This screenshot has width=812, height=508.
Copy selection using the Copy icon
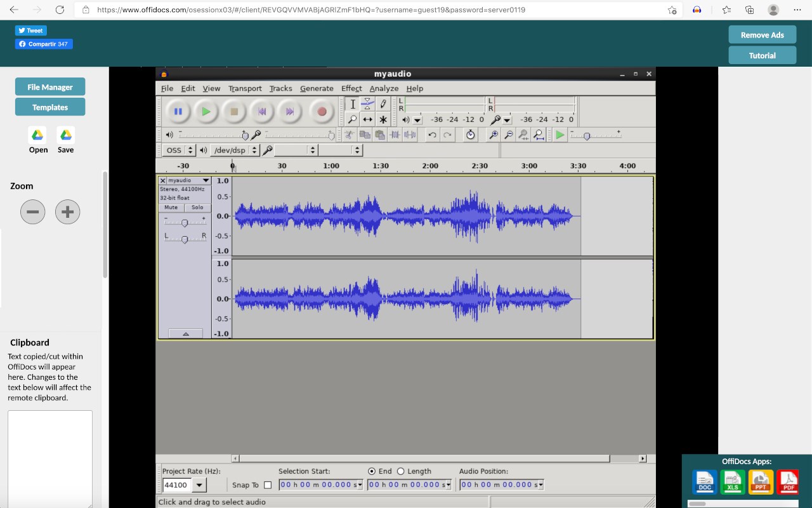[x=365, y=135]
